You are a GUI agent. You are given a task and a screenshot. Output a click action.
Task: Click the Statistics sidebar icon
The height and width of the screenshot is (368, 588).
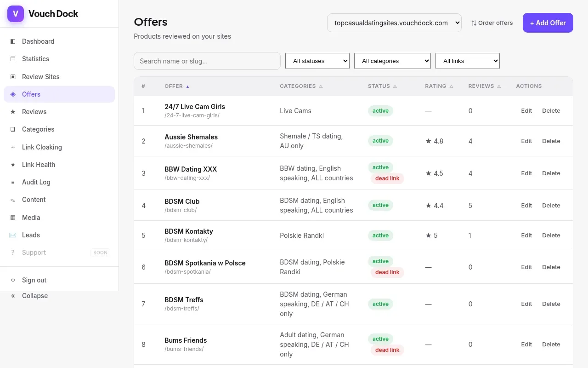click(x=13, y=59)
